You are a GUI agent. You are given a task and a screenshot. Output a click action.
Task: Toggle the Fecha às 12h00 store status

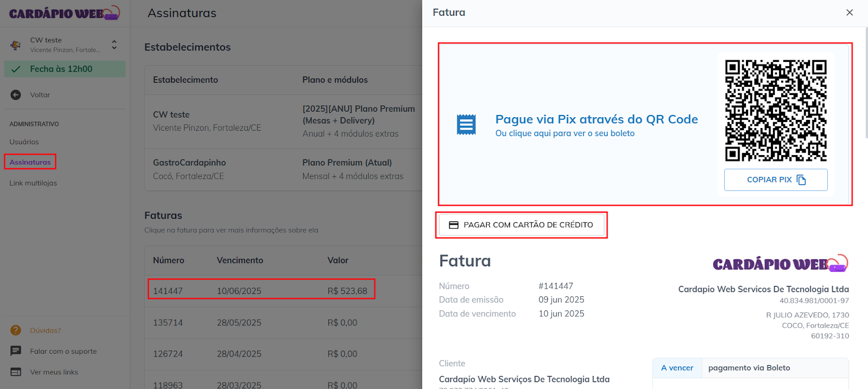pyautogui.click(x=65, y=69)
